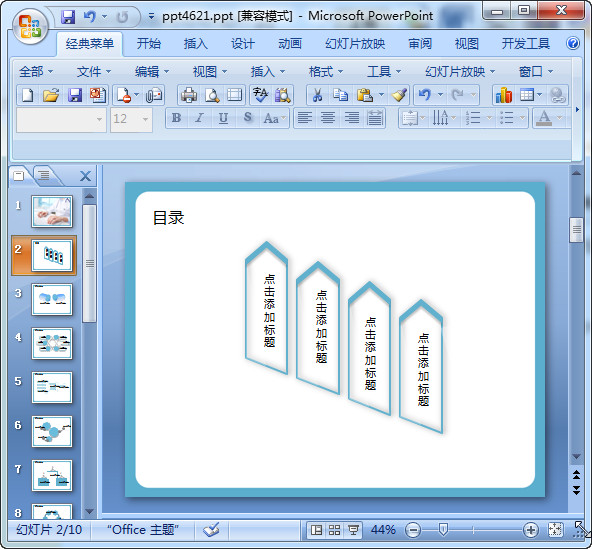Show Slides thumbnail pane tab

click(18, 176)
